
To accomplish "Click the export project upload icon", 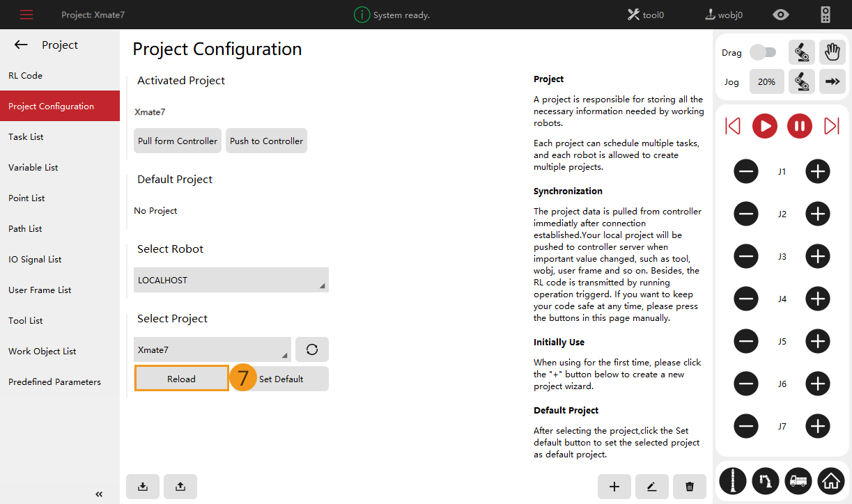I will (180, 487).
